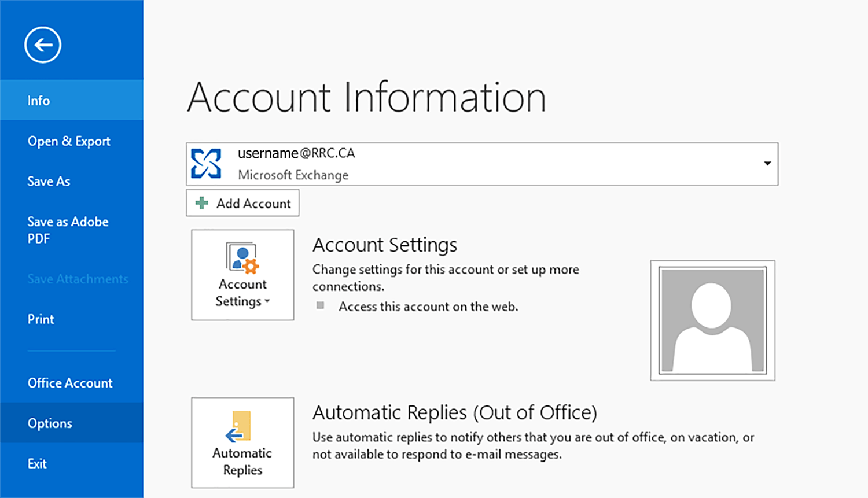
Task: Follow Access this account on the web link
Action: [428, 307]
